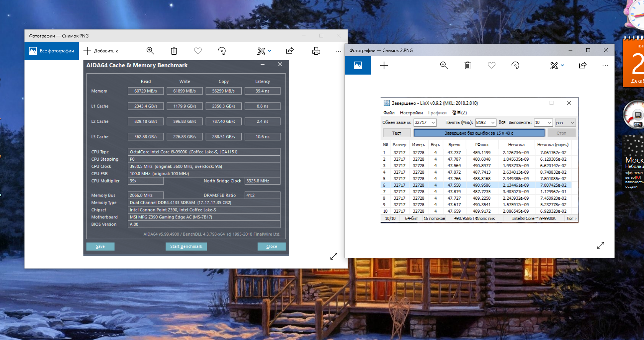Open the Графики menu in LinX
The height and width of the screenshot is (340, 644).
[x=437, y=113]
